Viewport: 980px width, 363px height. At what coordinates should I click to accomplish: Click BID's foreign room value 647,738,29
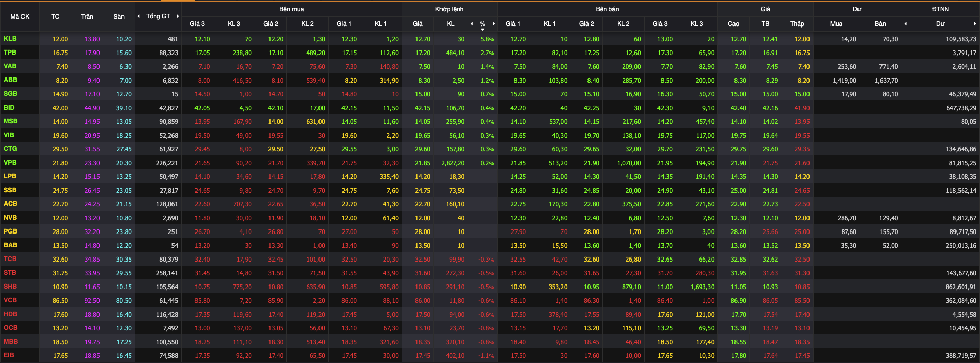(961, 108)
